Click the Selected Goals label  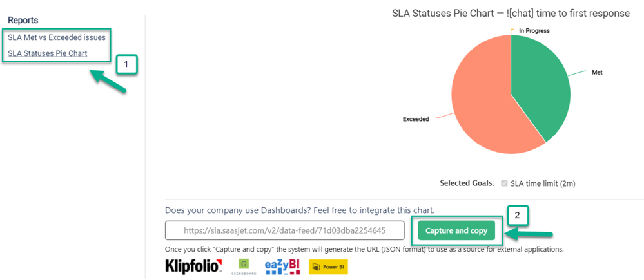(466, 183)
